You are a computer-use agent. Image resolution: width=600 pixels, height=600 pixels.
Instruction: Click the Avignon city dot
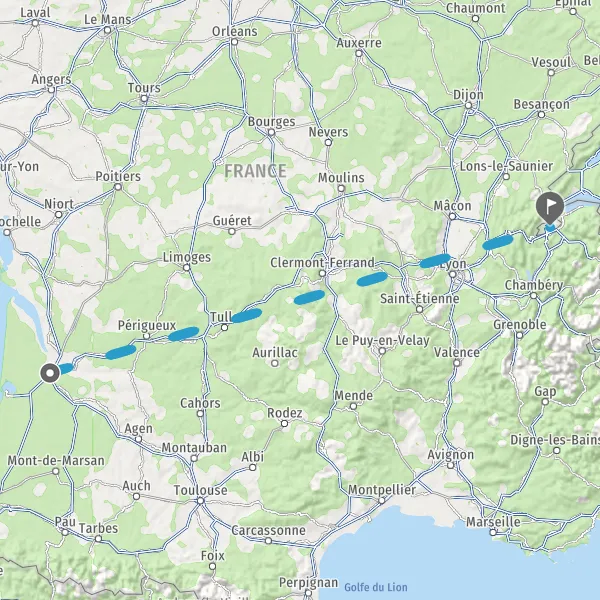[450, 465]
